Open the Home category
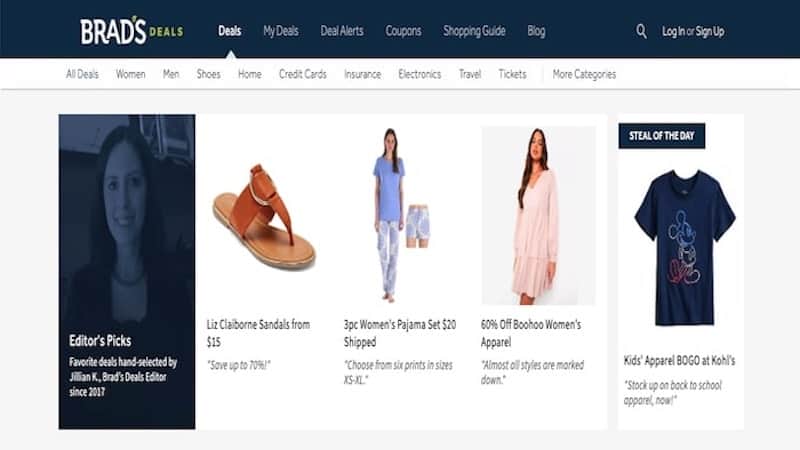 (x=249, y=74)
